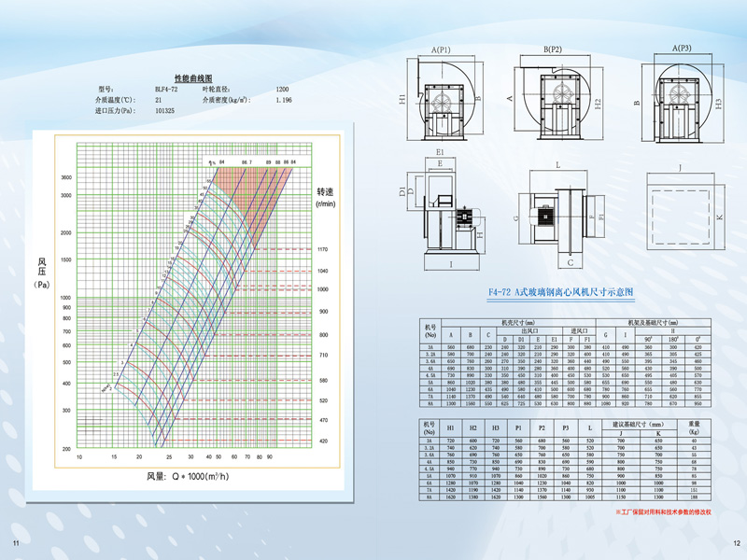Click the 101325 inlet pressure value
Image resolution: width=747 pixels, height=560 pixels.
coord(168,110)
